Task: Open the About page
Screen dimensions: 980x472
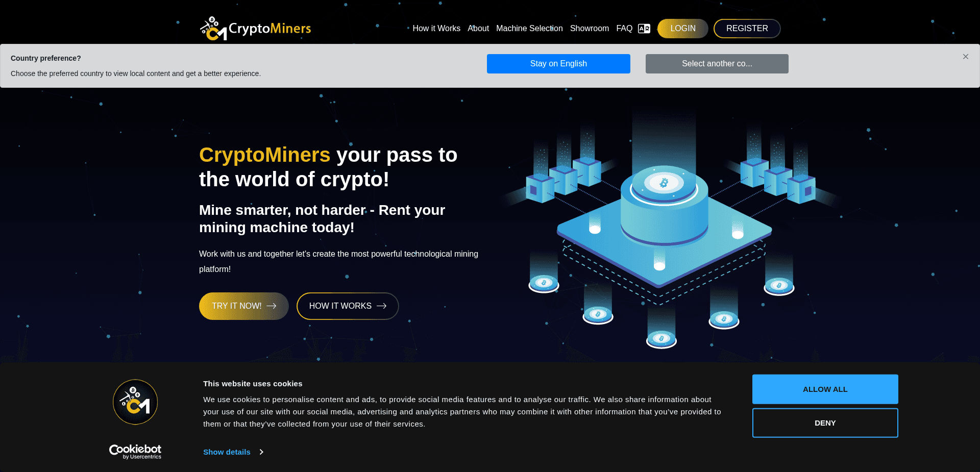Action: click(x=478, y=28)
